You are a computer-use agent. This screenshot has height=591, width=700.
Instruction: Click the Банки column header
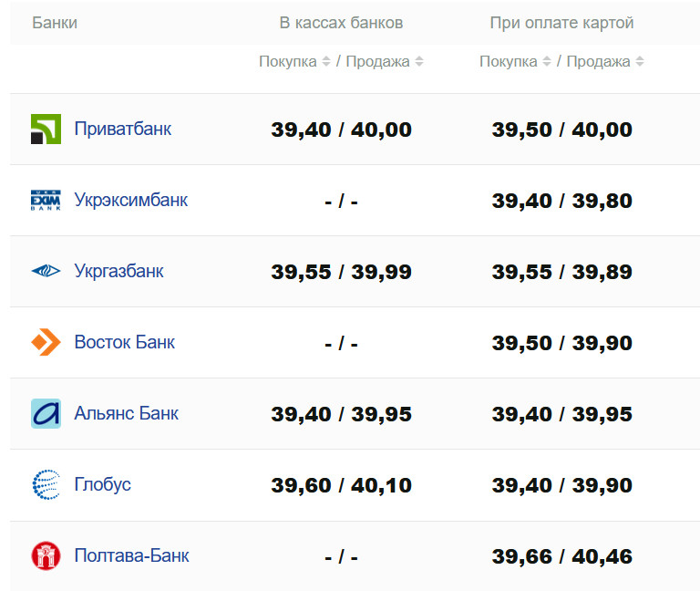coord(55,23)
